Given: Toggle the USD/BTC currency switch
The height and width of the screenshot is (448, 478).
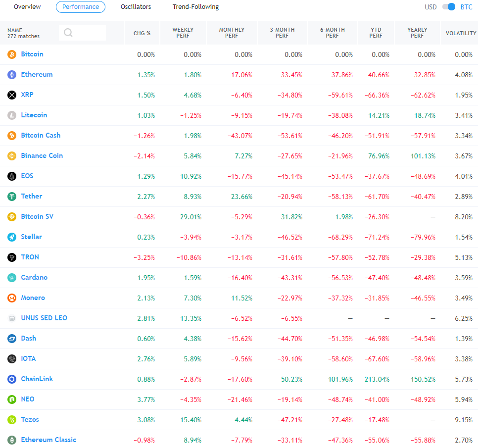Looking at the screenshot, I should tap(449, 7).
